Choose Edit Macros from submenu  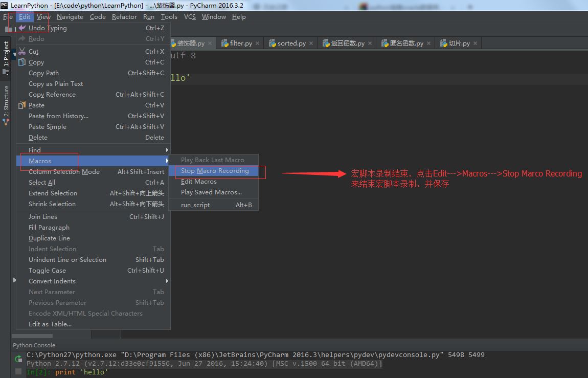point(199,182)
